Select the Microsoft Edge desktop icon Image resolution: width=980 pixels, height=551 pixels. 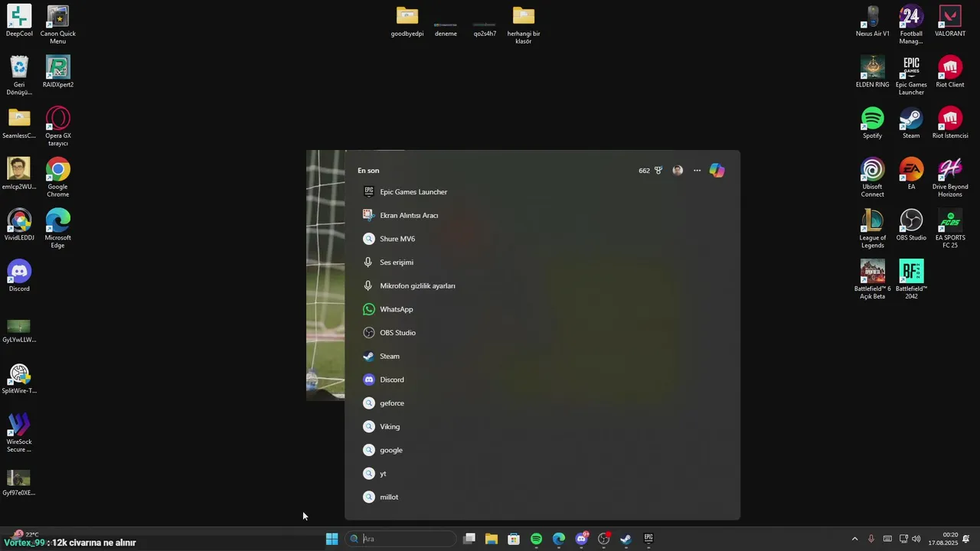coord(58,228)
